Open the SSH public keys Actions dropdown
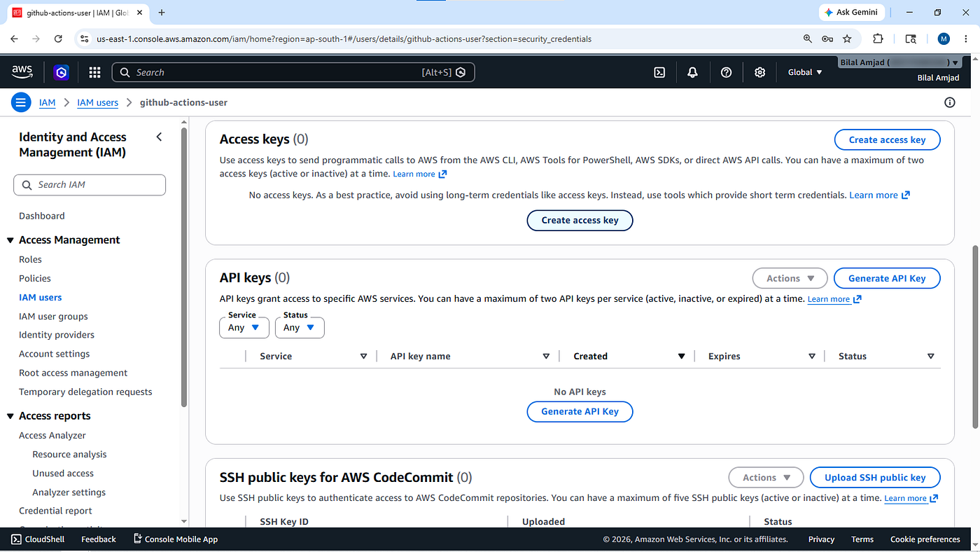This screenshot has height=552, width=980. point(766,477)
